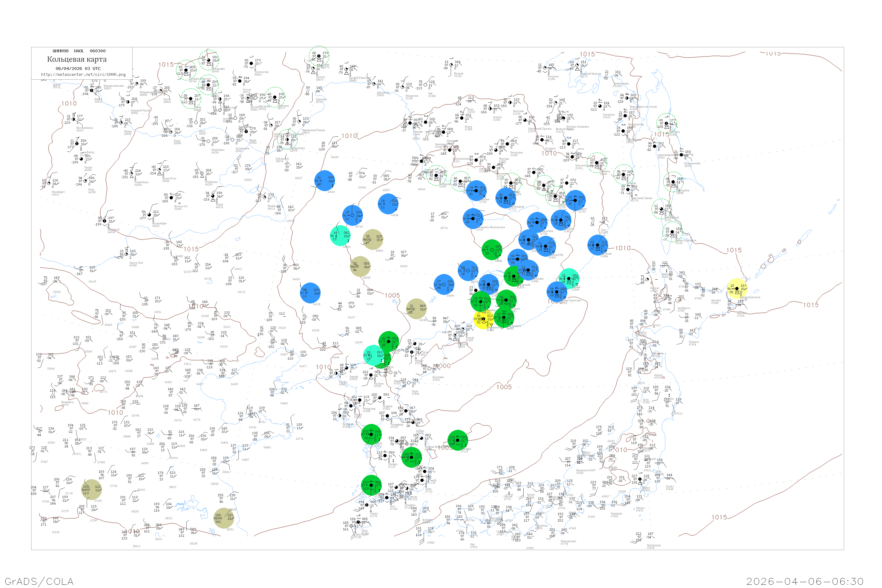Select the cyan station circle numbered 50844
This screenshot has width=882, height=588.
(340, 236)
